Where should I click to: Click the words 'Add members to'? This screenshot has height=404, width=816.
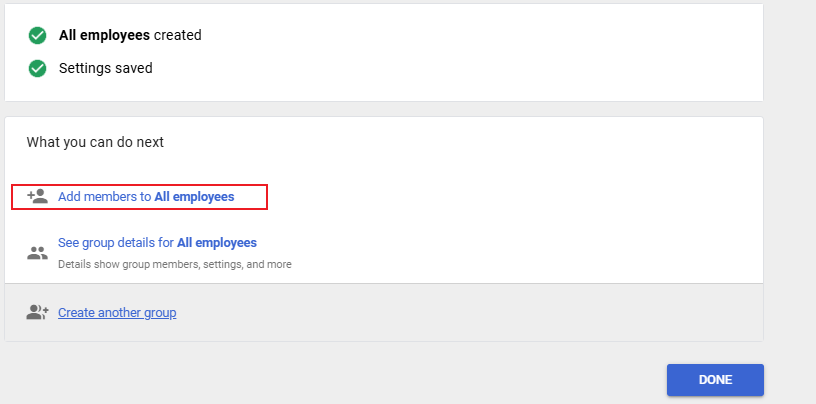[x=104, y=197]
